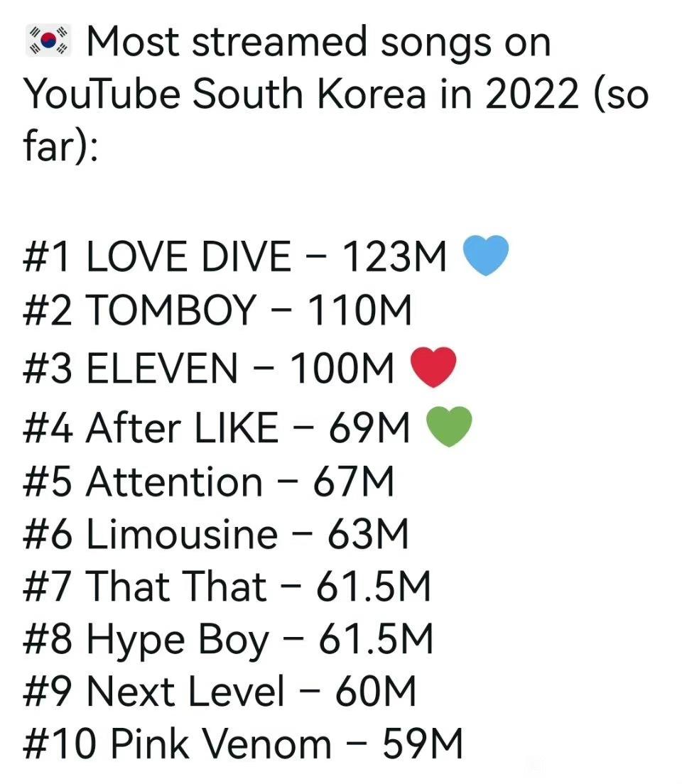Click the red heart next to ELEVEN

433,368
